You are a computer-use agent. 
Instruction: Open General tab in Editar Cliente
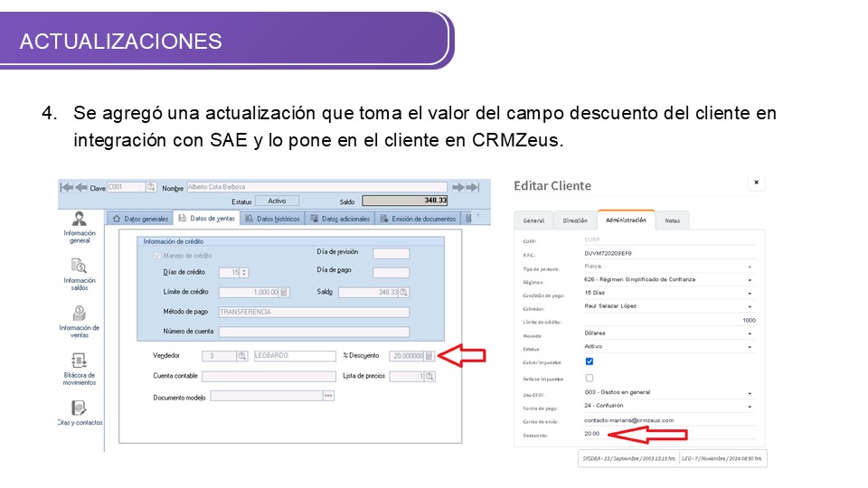tap(533, 221)
